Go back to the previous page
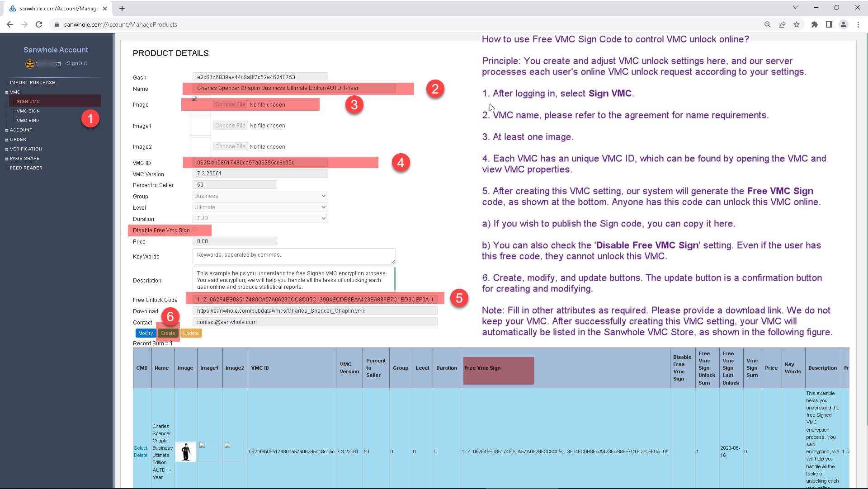The width and height of the screenshot is (868, 489). 10,24
